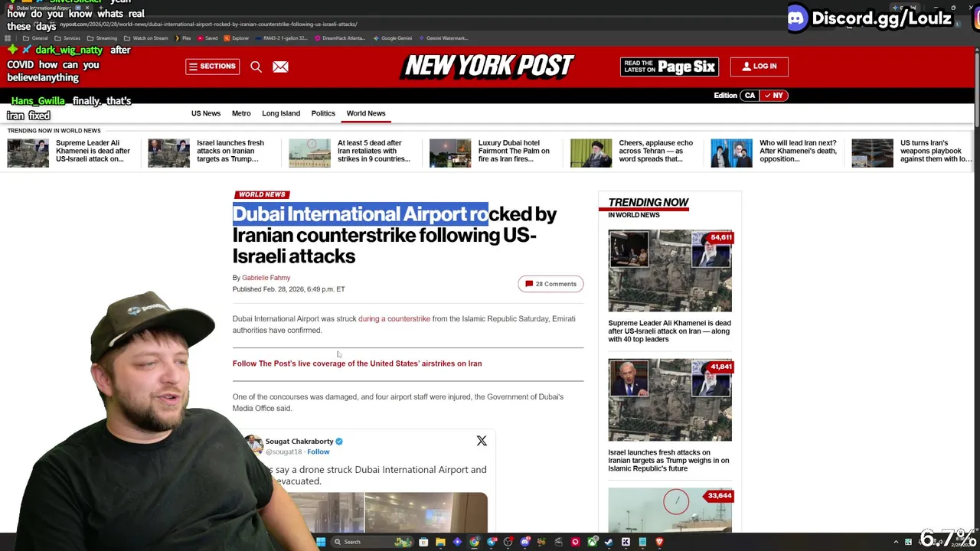The image size is (980, 551).
Task: Open the Page Six banner link
Action: [669, 67]
